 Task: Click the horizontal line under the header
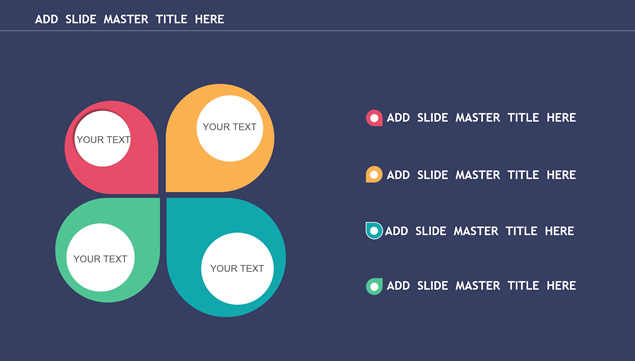click(318, 30)
